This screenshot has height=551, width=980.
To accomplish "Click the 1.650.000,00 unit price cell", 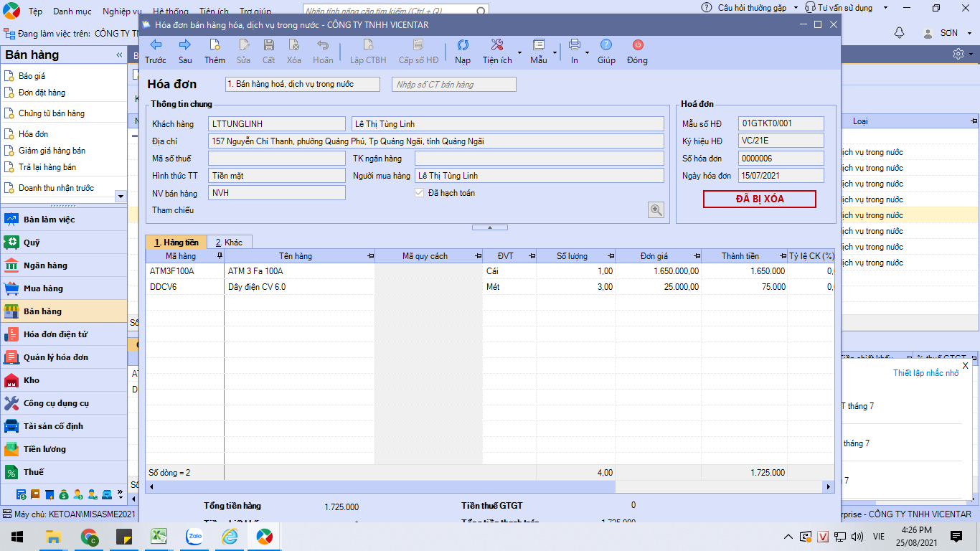I will pos(658,272).
